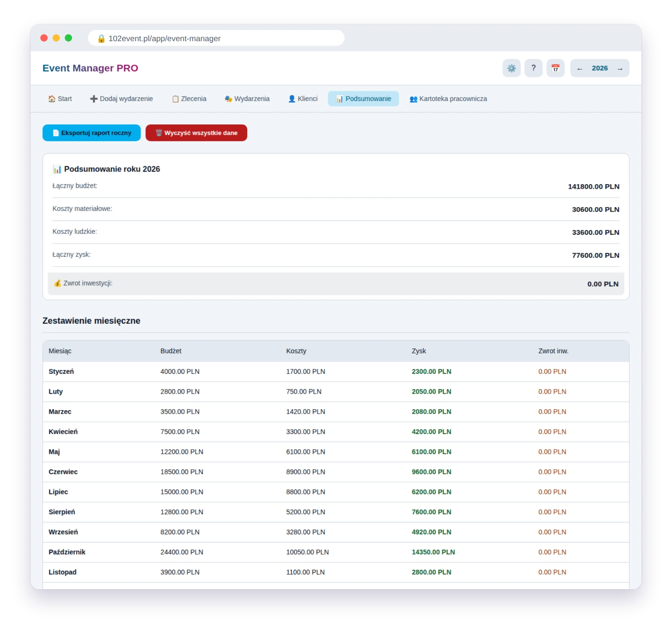This screenshot has width=672, height=626.
Task: Click the Event Manager PRO logo title
Action: (x=90, y=68)
